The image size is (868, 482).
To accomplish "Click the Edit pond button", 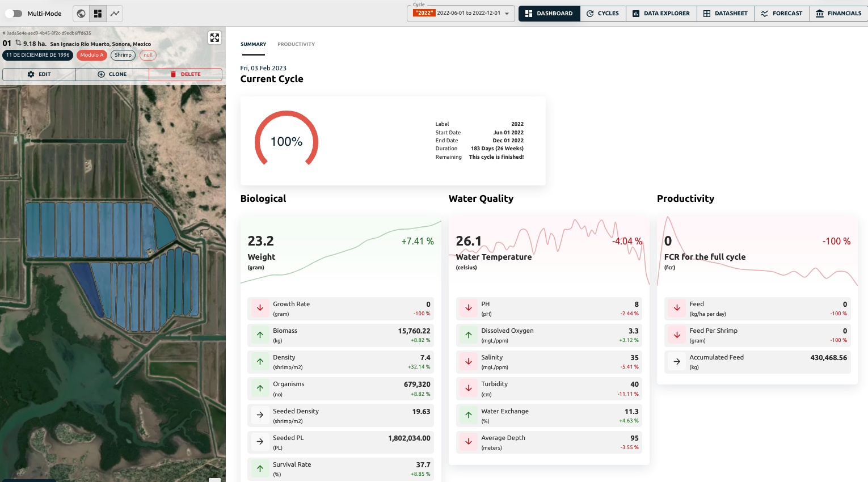I will coord(39,74).
